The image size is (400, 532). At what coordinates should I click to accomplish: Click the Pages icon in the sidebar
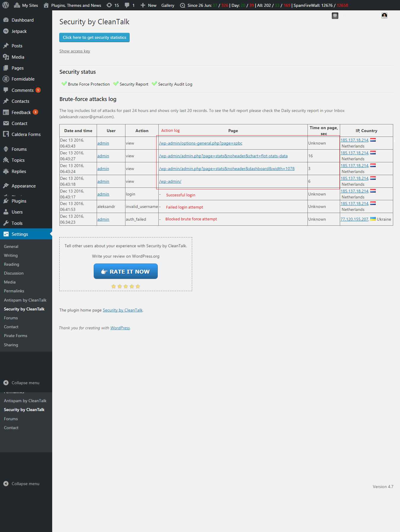click(x=6, y=68)
